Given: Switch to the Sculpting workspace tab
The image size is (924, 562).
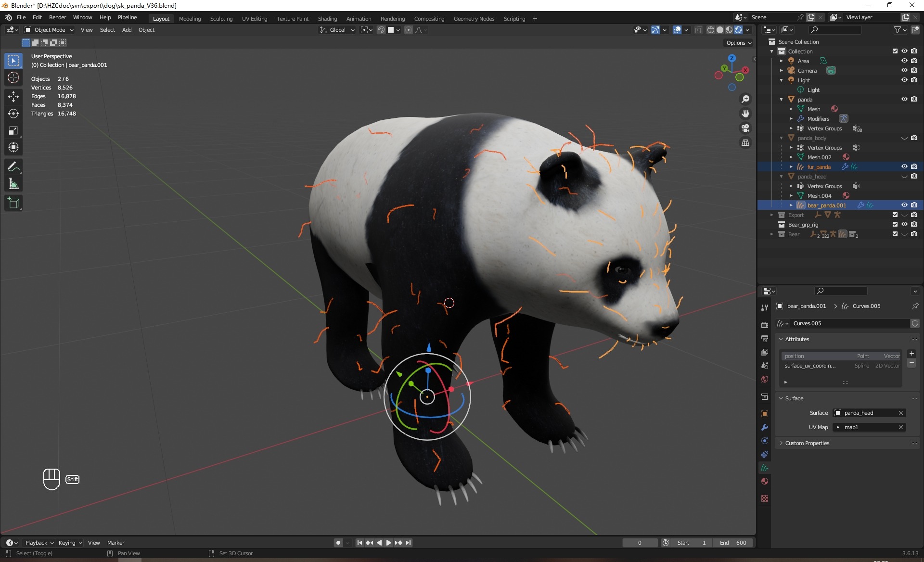Looking at the screenshot, I should tap(221, 19).
